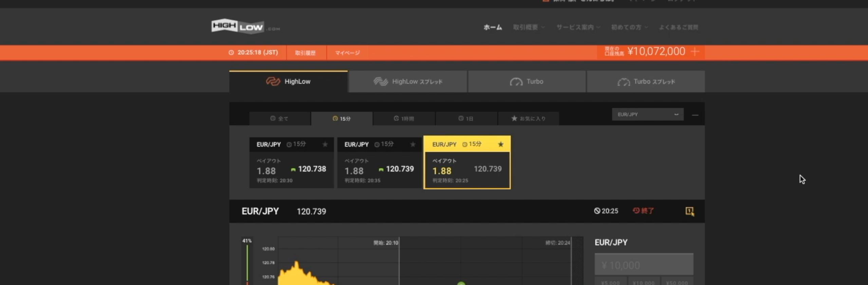
Task: Switch to Turbo スプレッド tab
Action: coord(646,81)
